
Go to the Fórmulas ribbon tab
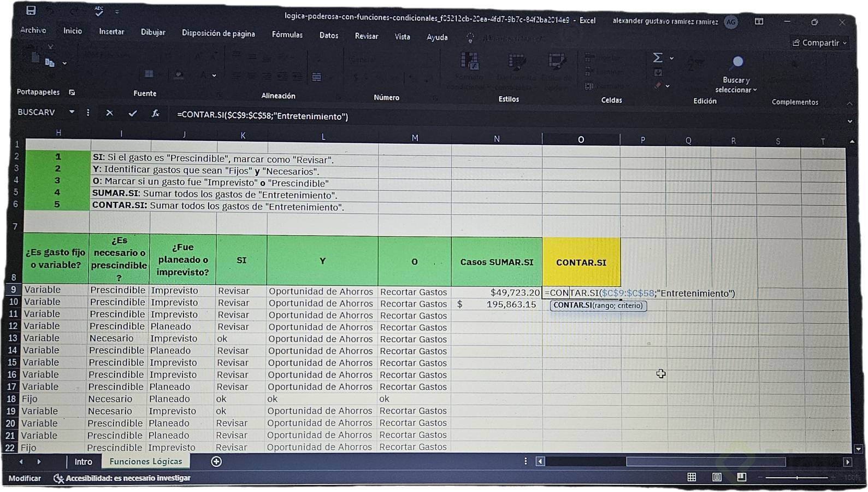tap(287, 34)
